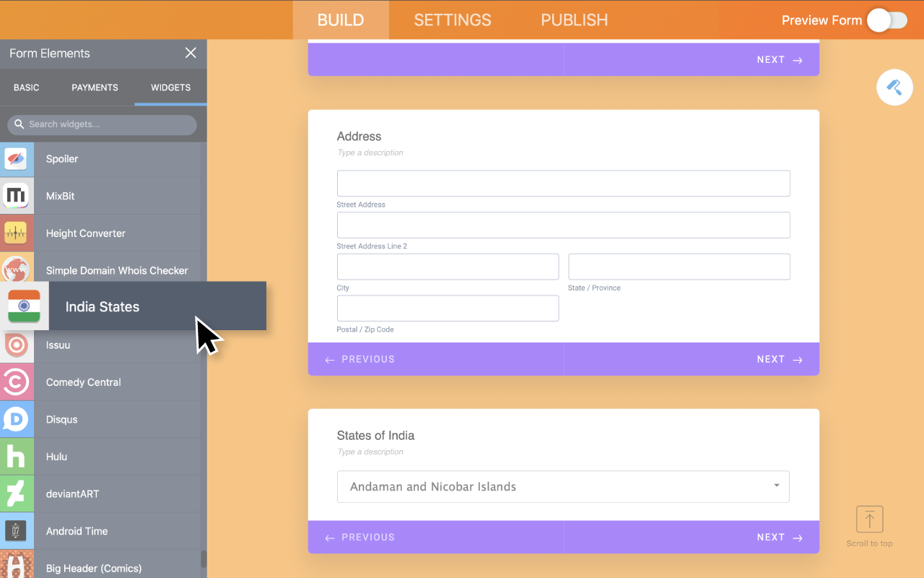Open the States of India dropdown
The width and height of the screenshot is (924, 578).
click(x=563, y=487)
